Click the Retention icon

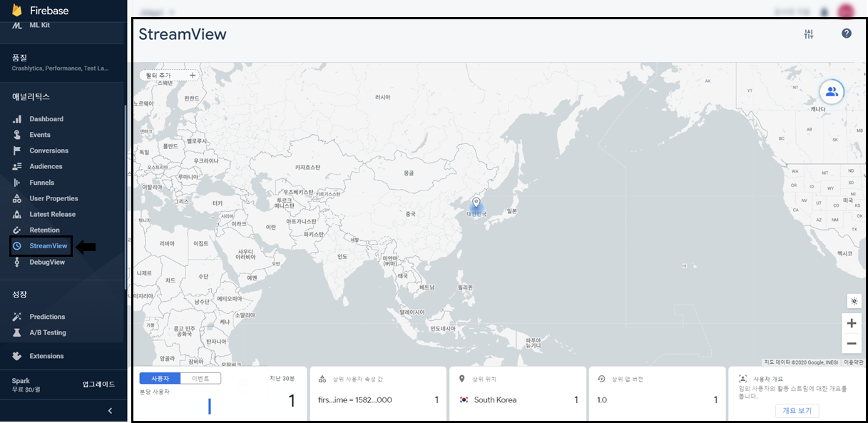pos(17,230)
